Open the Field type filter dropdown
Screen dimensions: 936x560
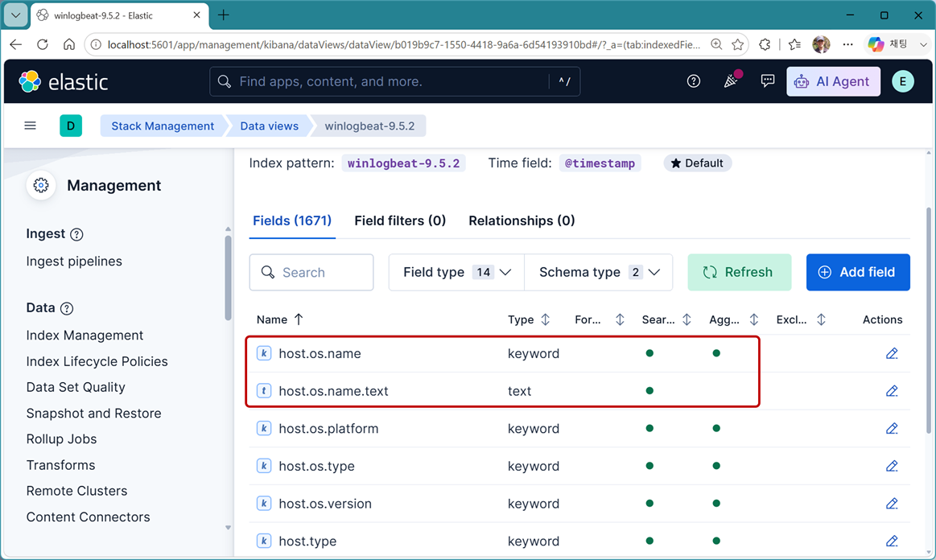(x=456, y=272)
